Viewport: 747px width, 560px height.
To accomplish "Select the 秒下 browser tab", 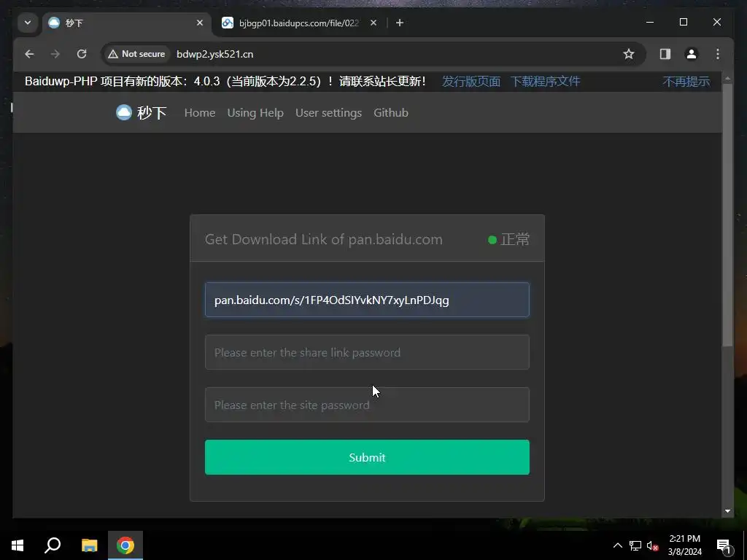I will 126,23.
